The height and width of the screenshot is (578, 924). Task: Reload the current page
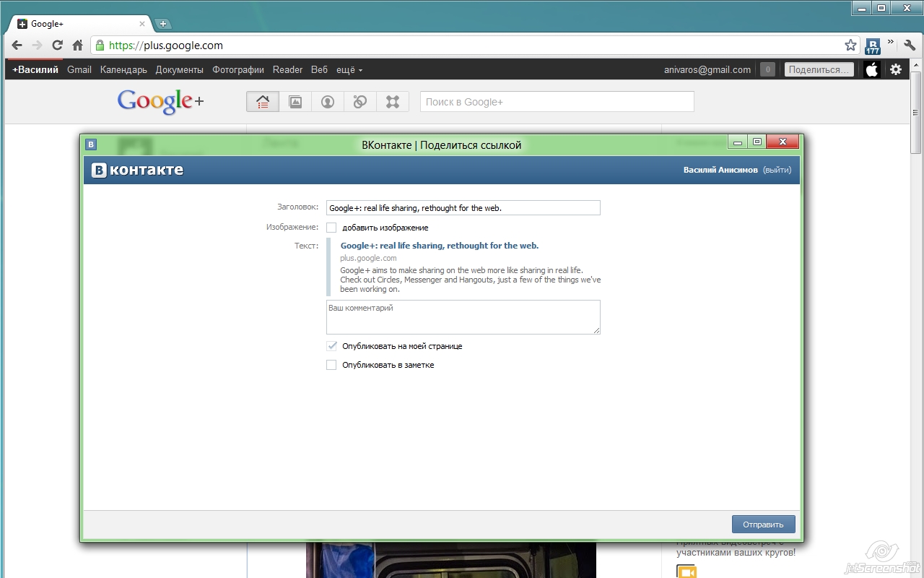[57, 45]
